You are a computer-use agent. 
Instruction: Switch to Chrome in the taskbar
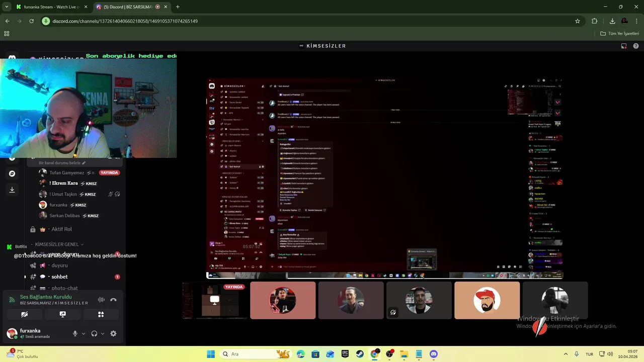click(374, 354)
